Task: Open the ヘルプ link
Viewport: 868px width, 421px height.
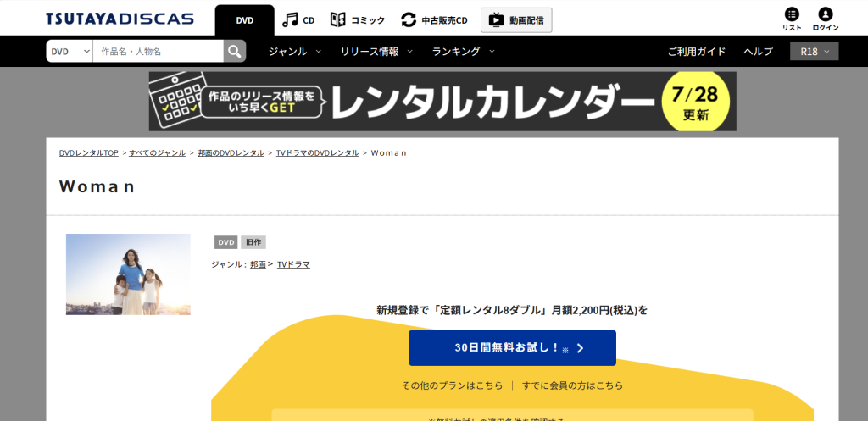Action: [758, 52]
